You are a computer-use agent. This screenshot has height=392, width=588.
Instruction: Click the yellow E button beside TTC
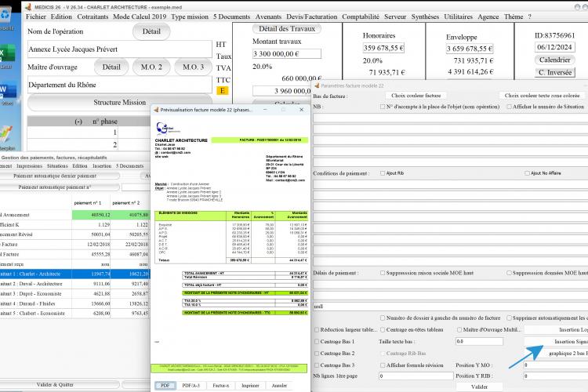[223, 90]
